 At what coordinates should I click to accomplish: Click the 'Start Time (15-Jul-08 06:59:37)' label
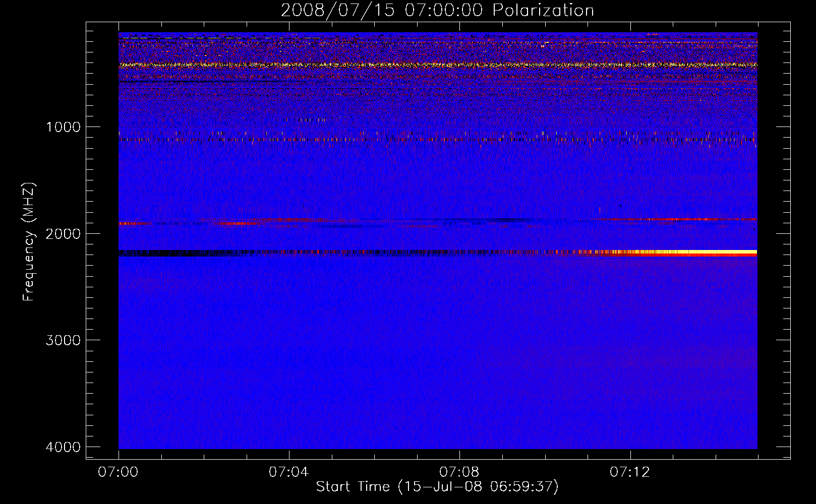point(437,487)
